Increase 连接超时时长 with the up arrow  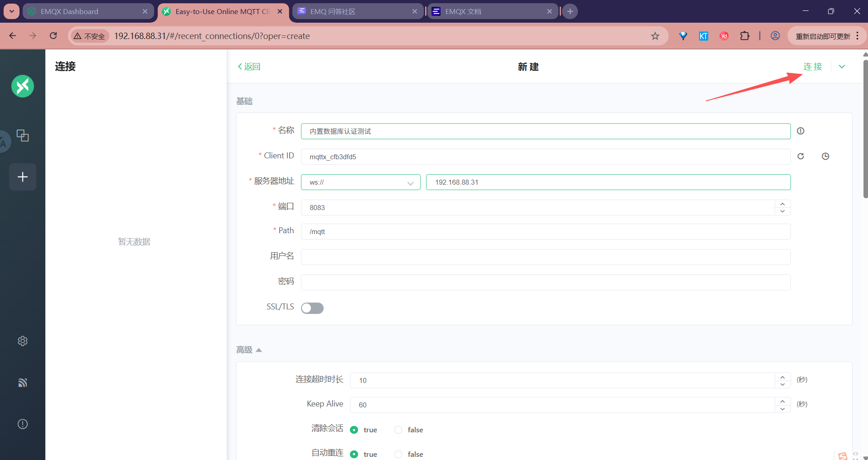click(x=783, y=377)
